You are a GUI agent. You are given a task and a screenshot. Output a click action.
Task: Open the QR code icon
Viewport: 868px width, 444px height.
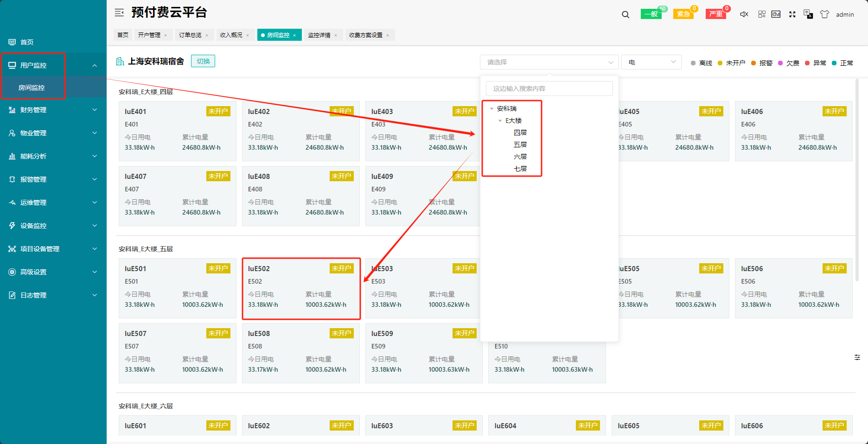pyautogui.click(x=762, y=14)
